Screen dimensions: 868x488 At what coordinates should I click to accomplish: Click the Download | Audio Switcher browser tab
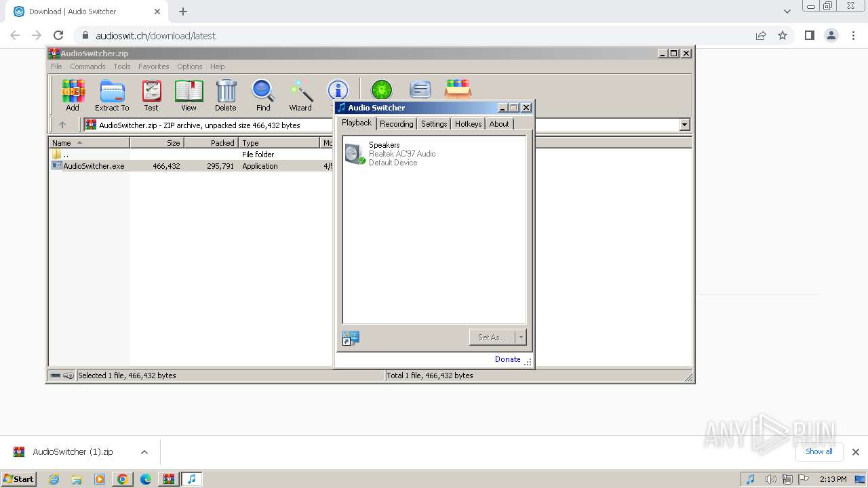tap(86, 12)
